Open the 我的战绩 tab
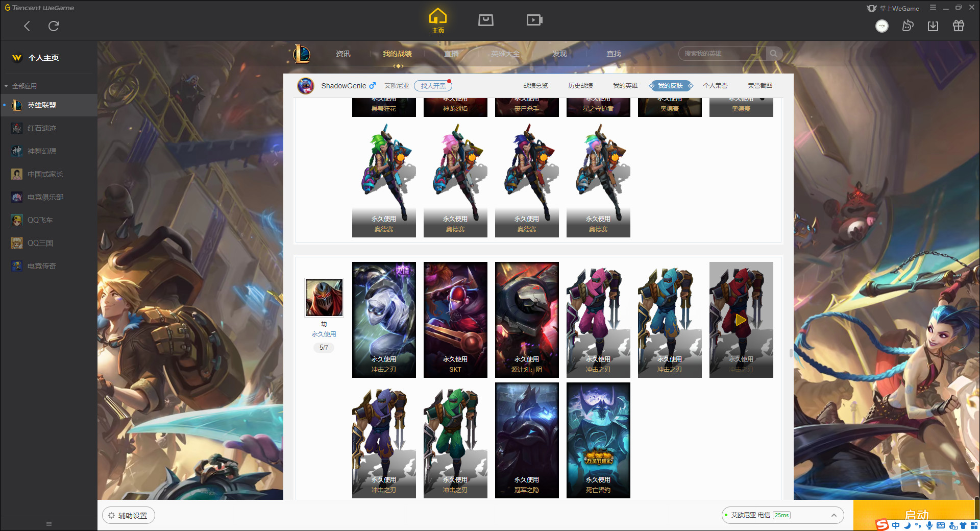This screenshot has width=980, height=531. 397,54
